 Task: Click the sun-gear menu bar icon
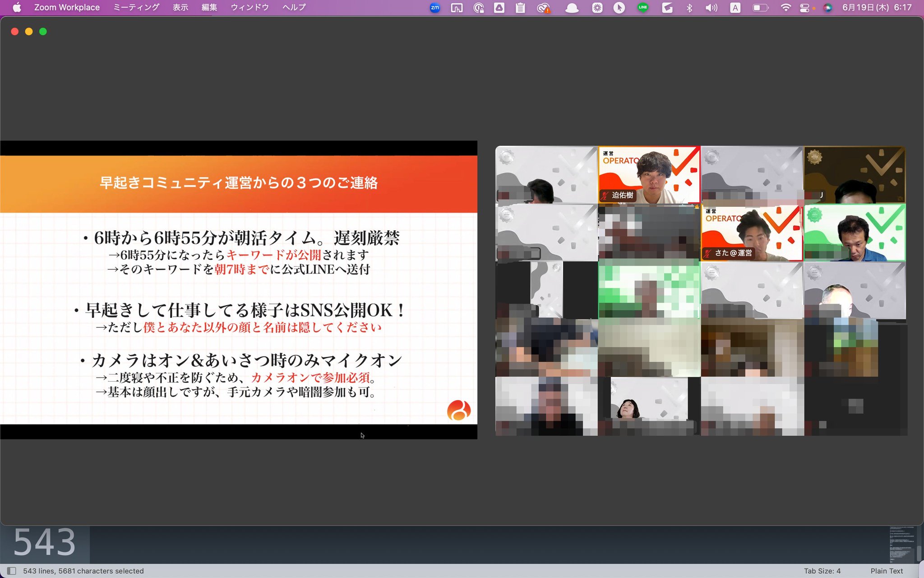[597, 8]
